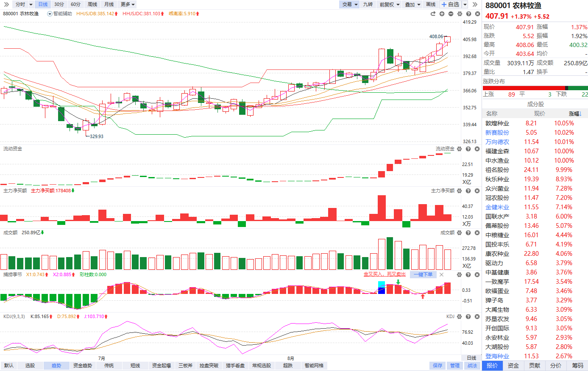The image size is (588, 371).
Task: Click the 一键下单 button
Action: tap(423, 274)
